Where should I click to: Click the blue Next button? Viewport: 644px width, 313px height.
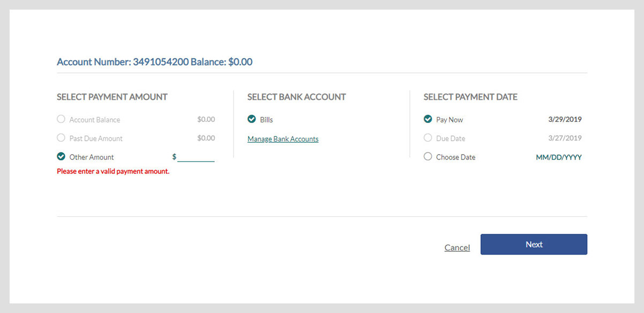pyautogui.click(x=534, y=244)
